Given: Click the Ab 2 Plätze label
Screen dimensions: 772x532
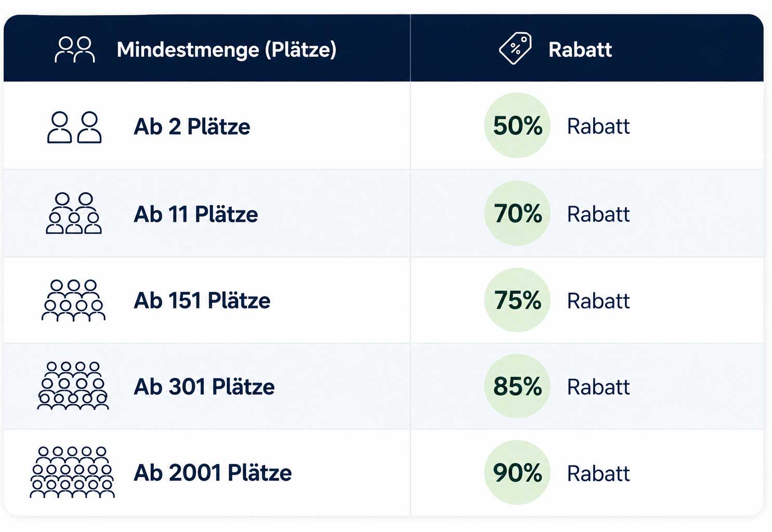Looking at the screenshot, I should tap(192, 127).
